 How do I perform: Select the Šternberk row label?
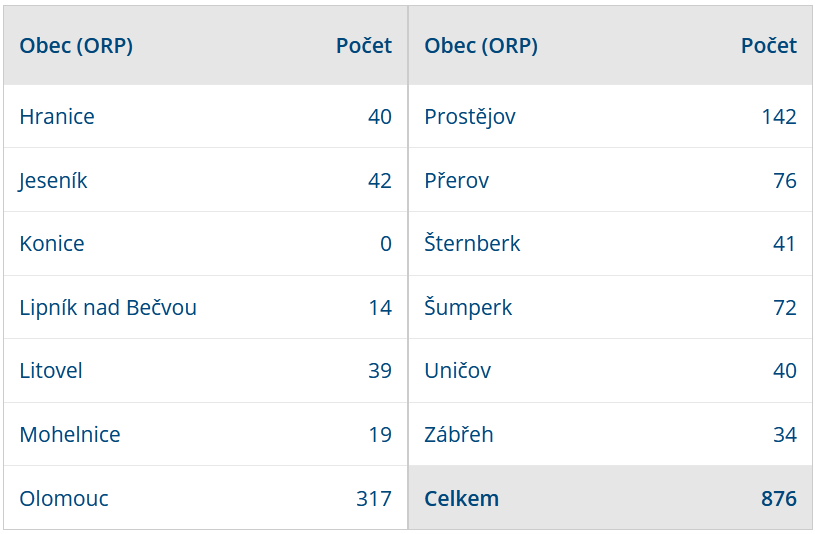coord(472,243)
